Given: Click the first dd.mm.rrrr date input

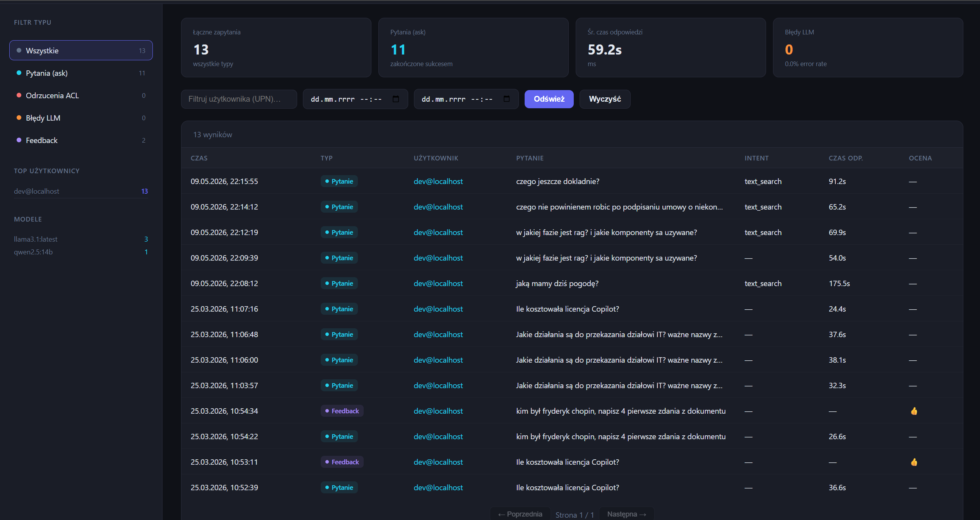Looking at the screenshot, I should 355,99.
